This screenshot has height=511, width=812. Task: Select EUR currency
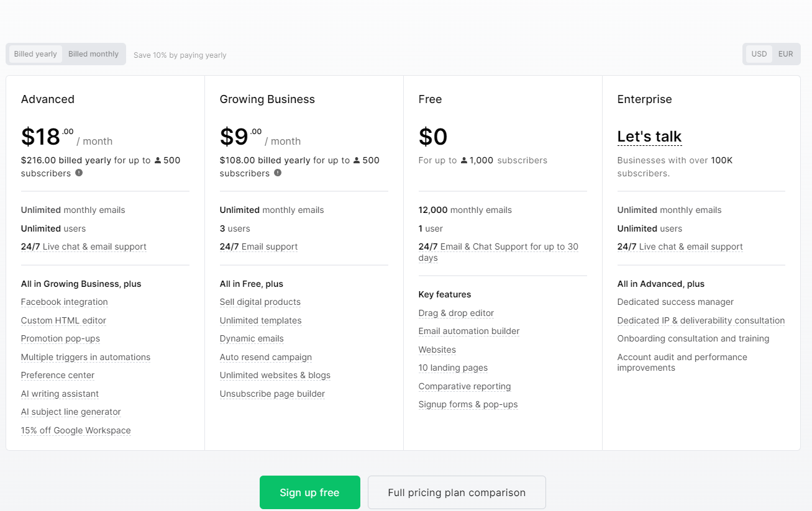click(786, 54)
